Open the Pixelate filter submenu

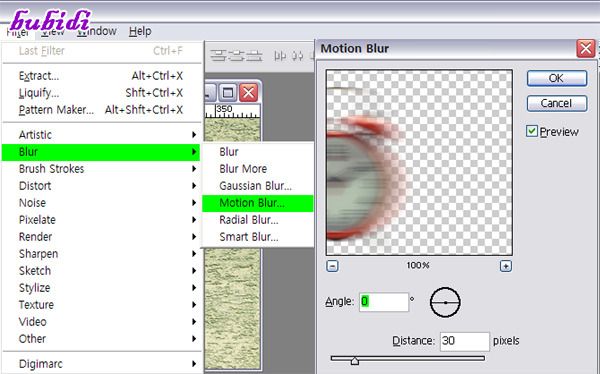click(101, 220)
